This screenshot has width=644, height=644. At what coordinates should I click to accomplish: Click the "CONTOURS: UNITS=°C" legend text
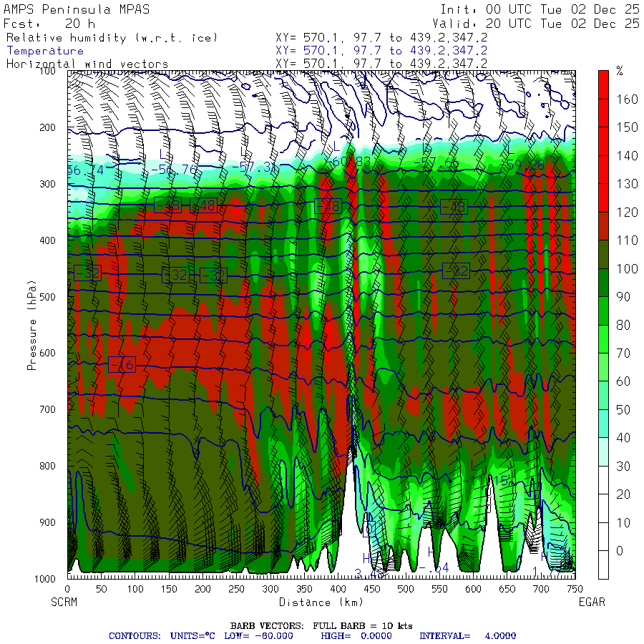tap(162, 636)
